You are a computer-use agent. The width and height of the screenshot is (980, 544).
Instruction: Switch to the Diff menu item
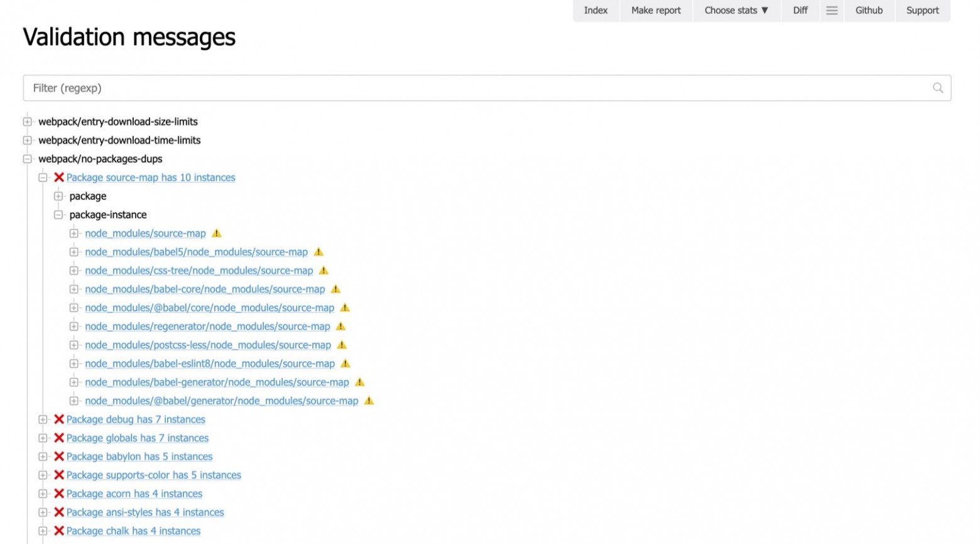coord(800,10)
